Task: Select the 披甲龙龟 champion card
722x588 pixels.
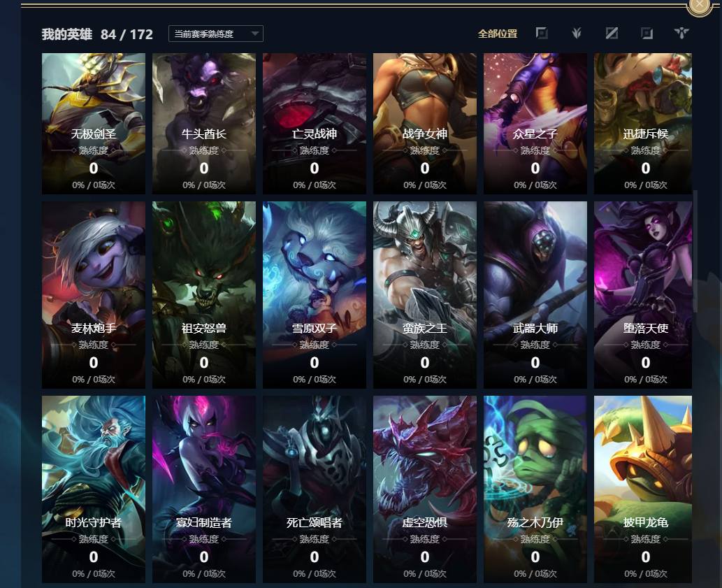Action: pyautogui.click(x=643, y=489)
